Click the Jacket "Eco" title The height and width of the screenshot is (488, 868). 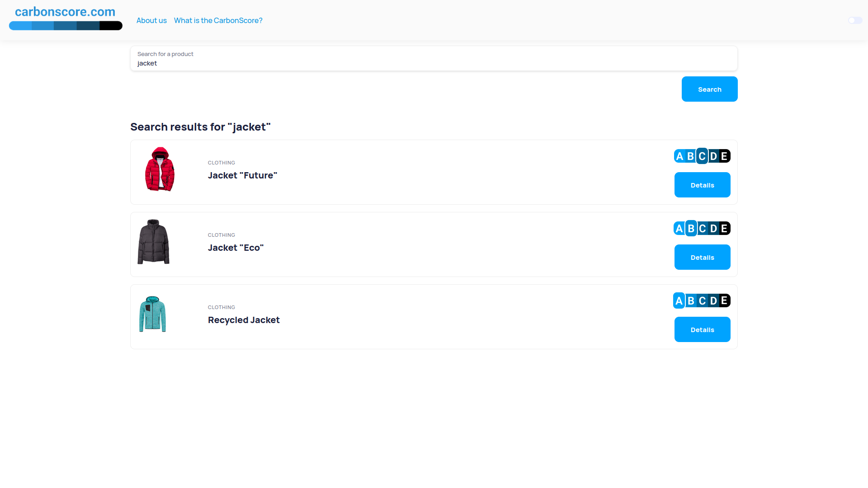[236, 248]
